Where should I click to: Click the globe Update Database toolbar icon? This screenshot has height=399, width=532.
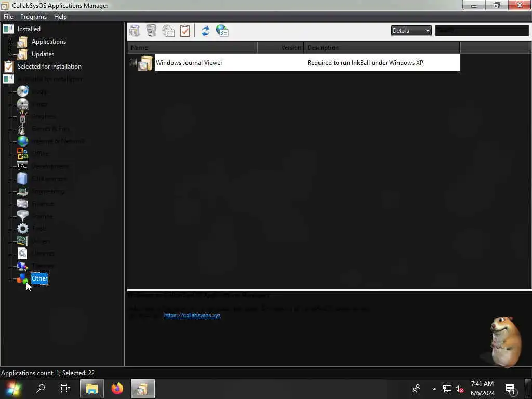pos(222,31)
